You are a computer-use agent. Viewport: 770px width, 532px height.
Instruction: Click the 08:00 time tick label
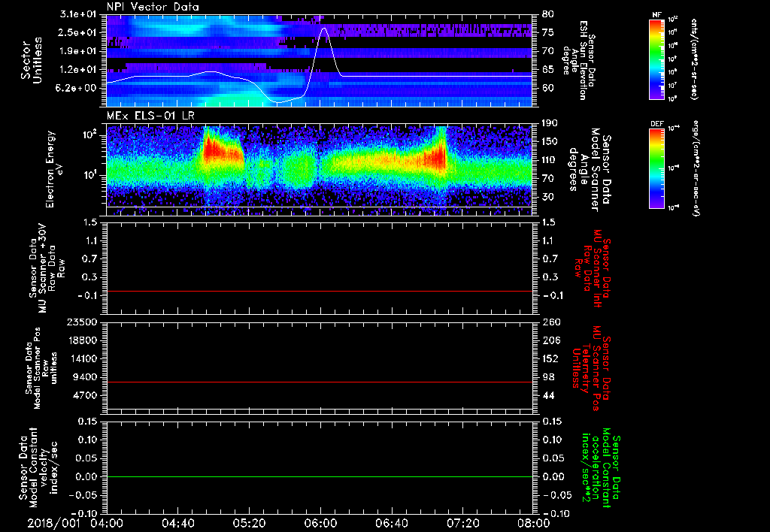(534, 523)
